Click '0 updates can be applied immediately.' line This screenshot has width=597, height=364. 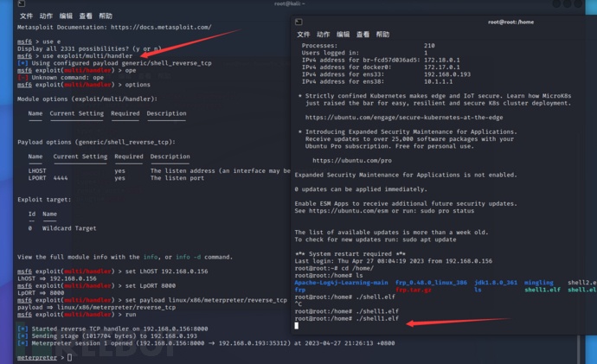361,189
